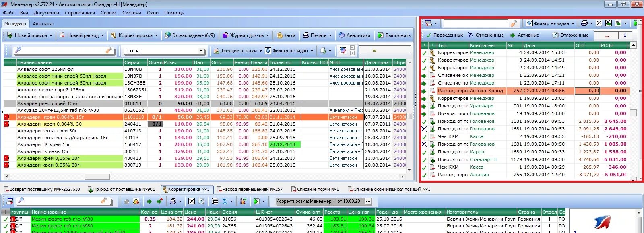Click the wrench icon in the bottom document search
The width and height of the screenshot is (644, 233).
(104, 200)
